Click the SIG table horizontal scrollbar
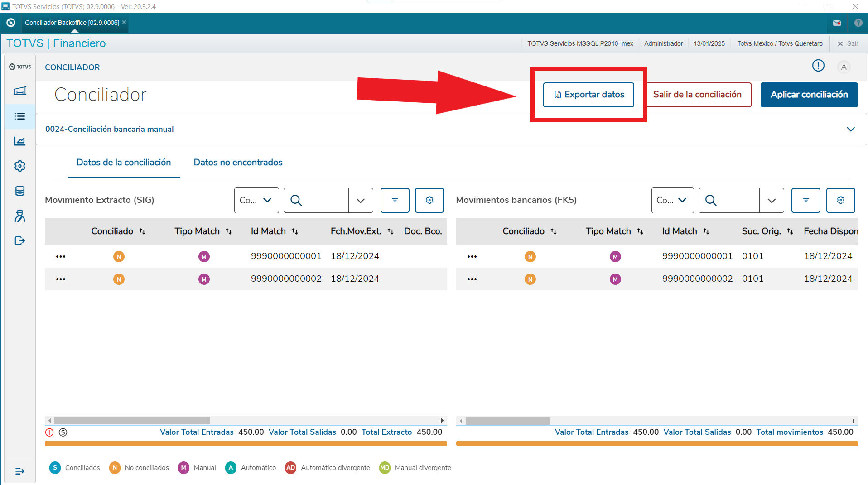This screenshot has height=485, width=868. (x=132, y=420)
